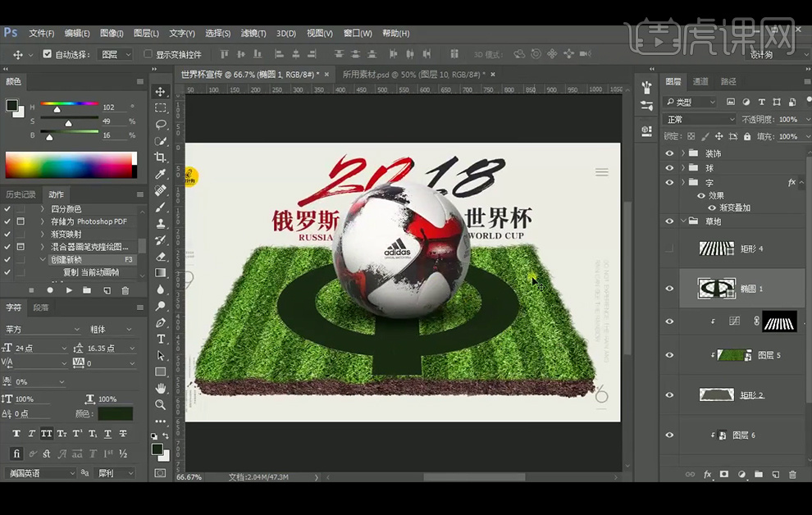Viewport: 812px width, 515px height.
Task: Toggle the 渐变叠加 effect visibility
Action: pyautogui.click(x=712, y=207)
